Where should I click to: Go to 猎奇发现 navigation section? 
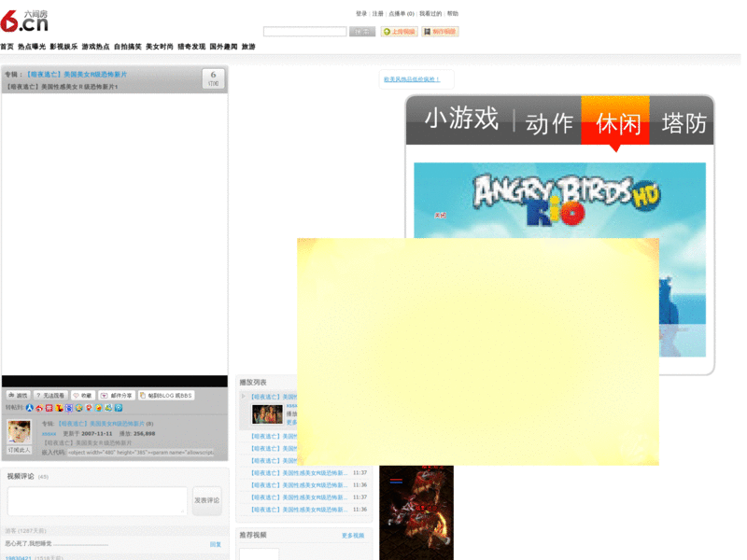click(191, 47)
